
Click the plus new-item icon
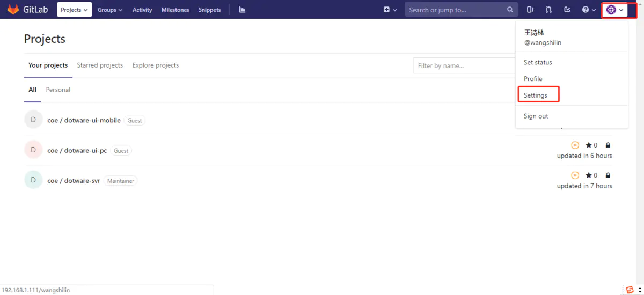coord(386,10)
